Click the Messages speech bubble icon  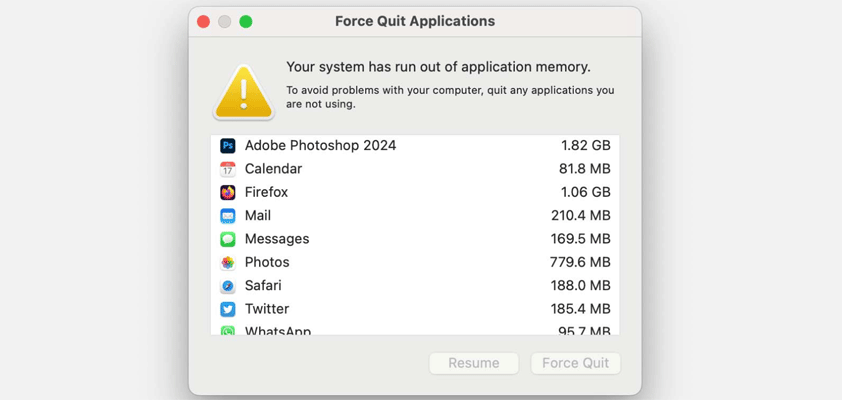pyautogui.click(x=228, y=239)
